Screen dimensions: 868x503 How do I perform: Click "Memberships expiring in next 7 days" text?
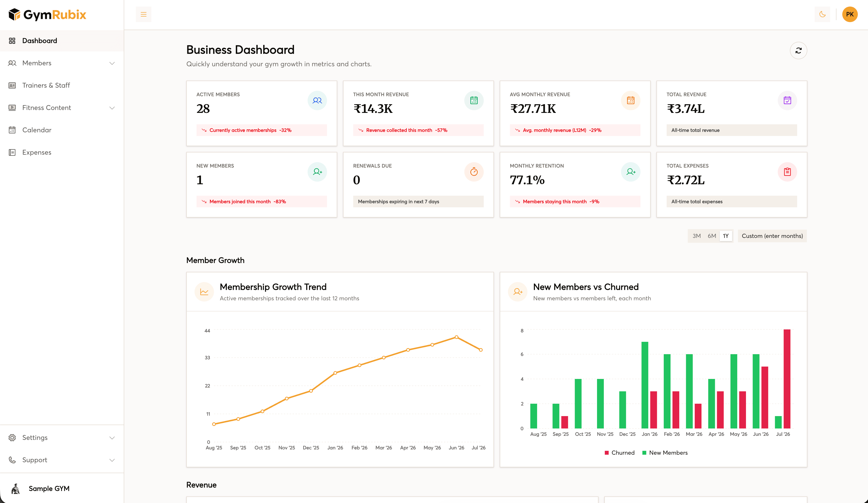coord(399,202)
